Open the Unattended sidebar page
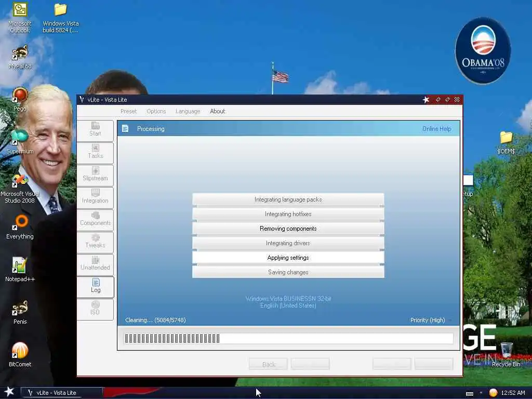 click(x=96, y=264)
